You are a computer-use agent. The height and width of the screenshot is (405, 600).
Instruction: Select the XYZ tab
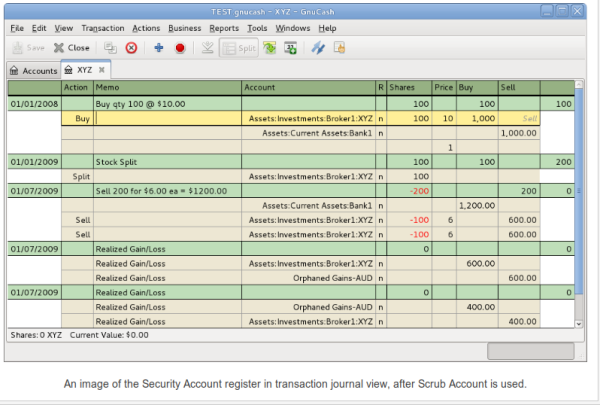85,70
